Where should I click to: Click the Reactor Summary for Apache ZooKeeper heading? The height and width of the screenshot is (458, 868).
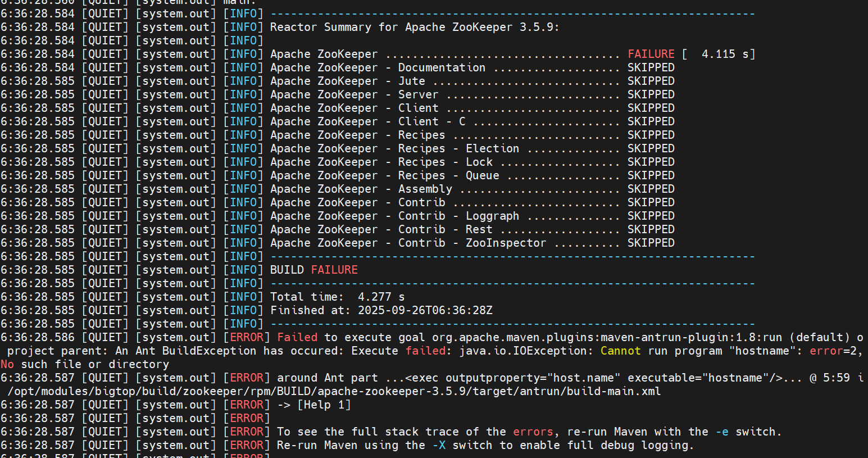(414, 27)
